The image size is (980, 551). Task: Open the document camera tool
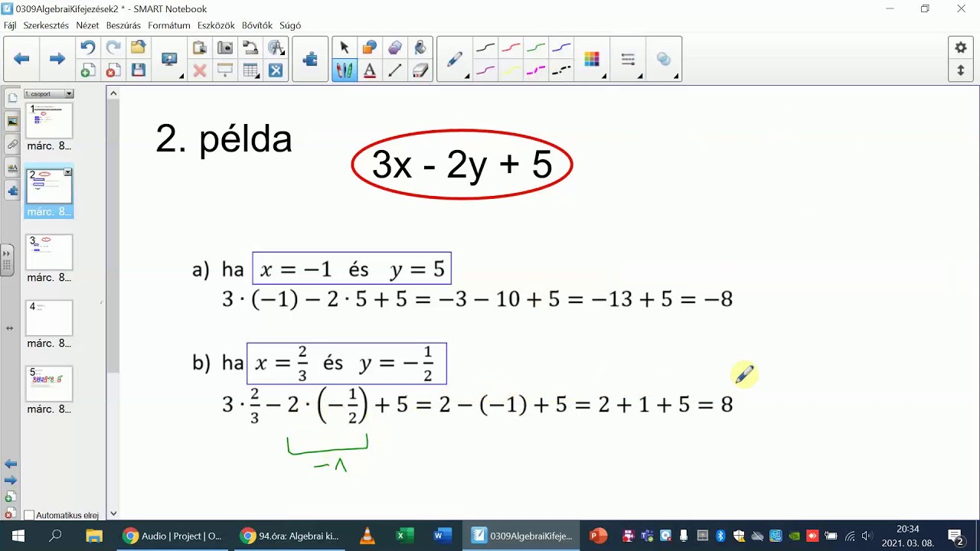pyautogui.click(x=250, y=47)
